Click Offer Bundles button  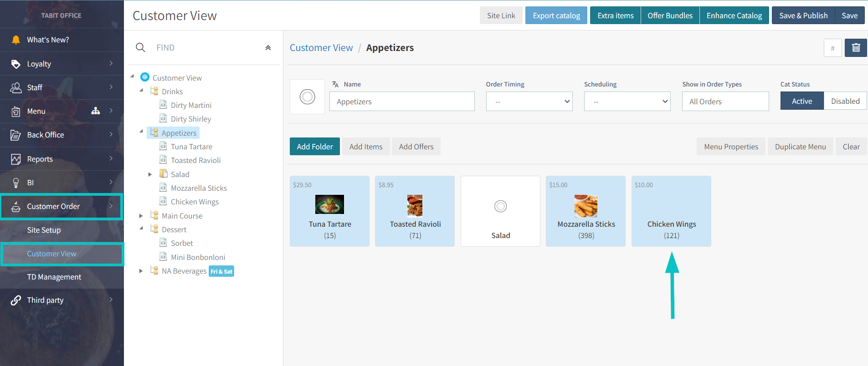tap(670, 15)
